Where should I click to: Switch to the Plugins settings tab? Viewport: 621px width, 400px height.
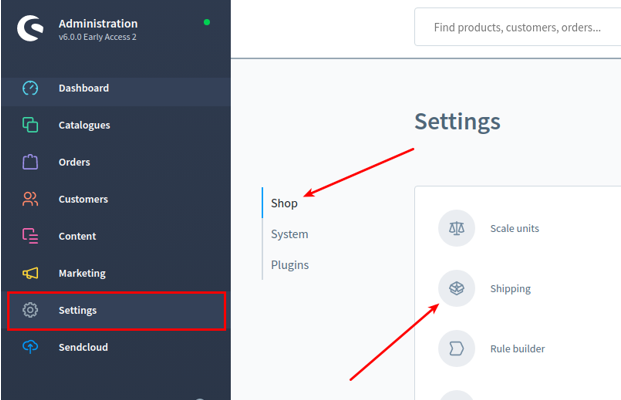point(290,265)
